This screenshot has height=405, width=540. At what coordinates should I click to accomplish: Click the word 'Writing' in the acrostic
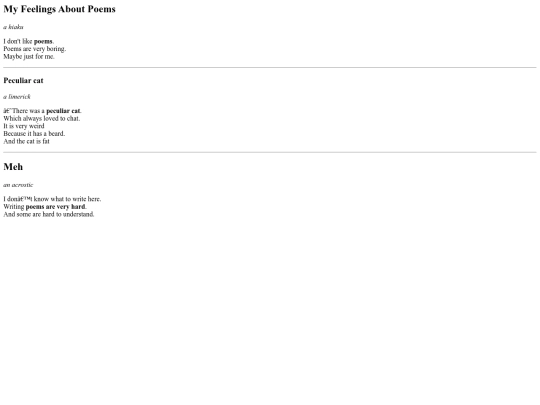(14, 207)
